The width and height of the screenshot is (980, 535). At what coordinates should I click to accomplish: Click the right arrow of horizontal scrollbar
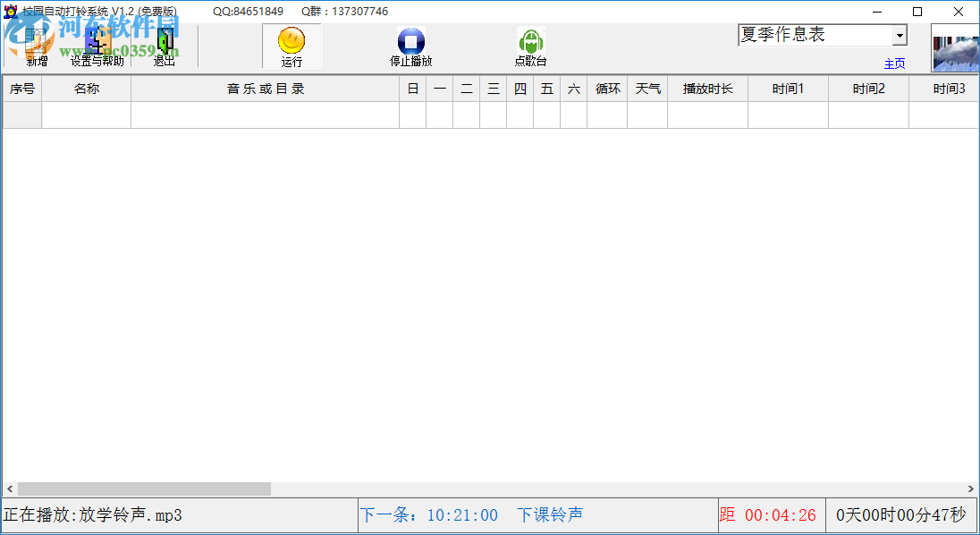pyautogui.click(x=972, y=488)
